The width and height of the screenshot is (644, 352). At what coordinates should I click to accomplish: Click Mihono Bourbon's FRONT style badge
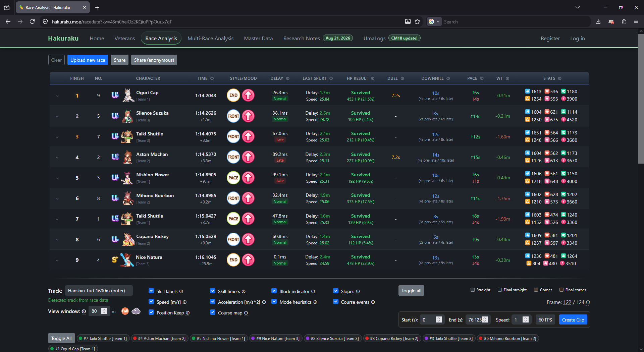[x=233, y=198]
